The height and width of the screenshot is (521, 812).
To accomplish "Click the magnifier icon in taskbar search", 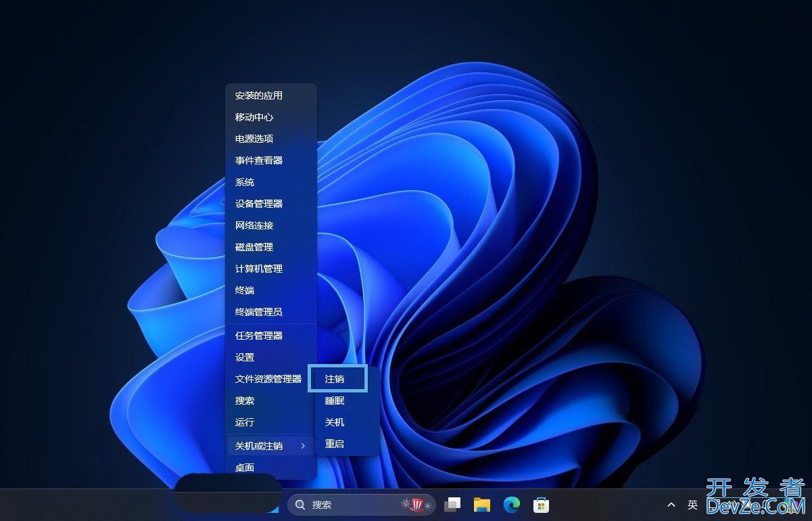I will click(x=300, y=505).
